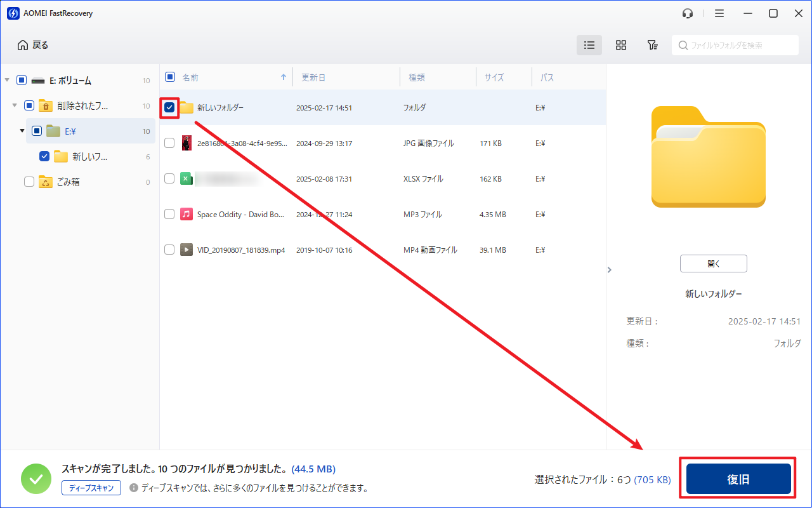812x508 pixels.
Task: Click the 削除されたフ... trash folder icon
Action: 45,105
